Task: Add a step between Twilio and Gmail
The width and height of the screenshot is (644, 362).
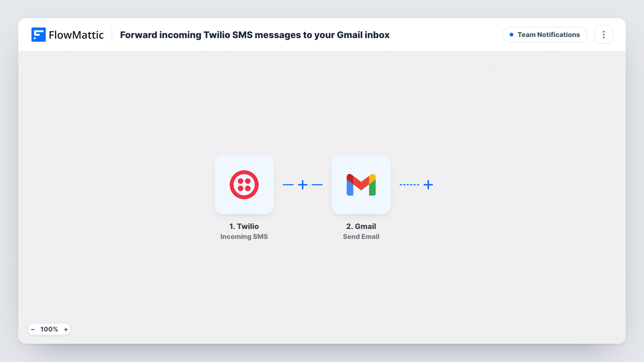Action: [x=303, y=185]
